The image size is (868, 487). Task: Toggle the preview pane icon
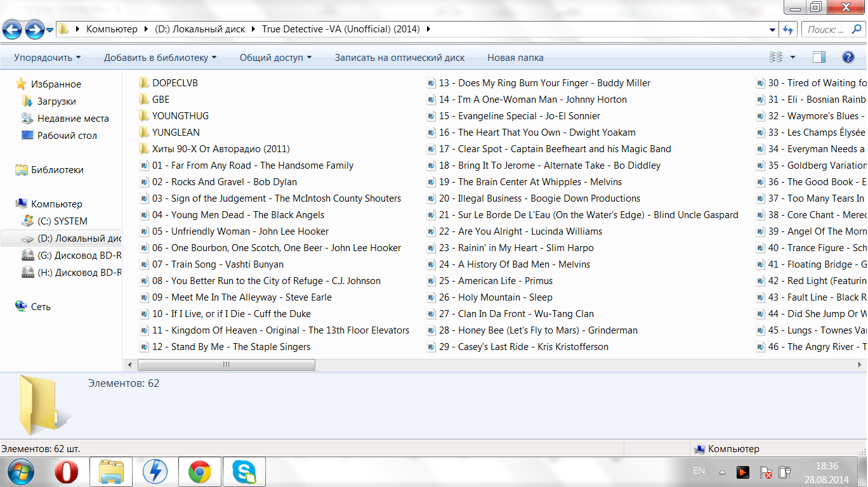click(819, 57)
